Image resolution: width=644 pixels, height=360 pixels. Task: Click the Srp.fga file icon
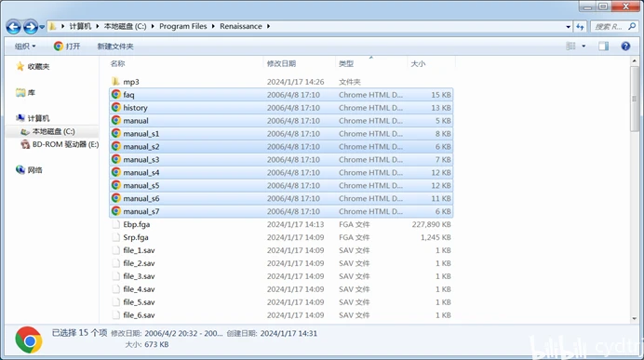115,237
